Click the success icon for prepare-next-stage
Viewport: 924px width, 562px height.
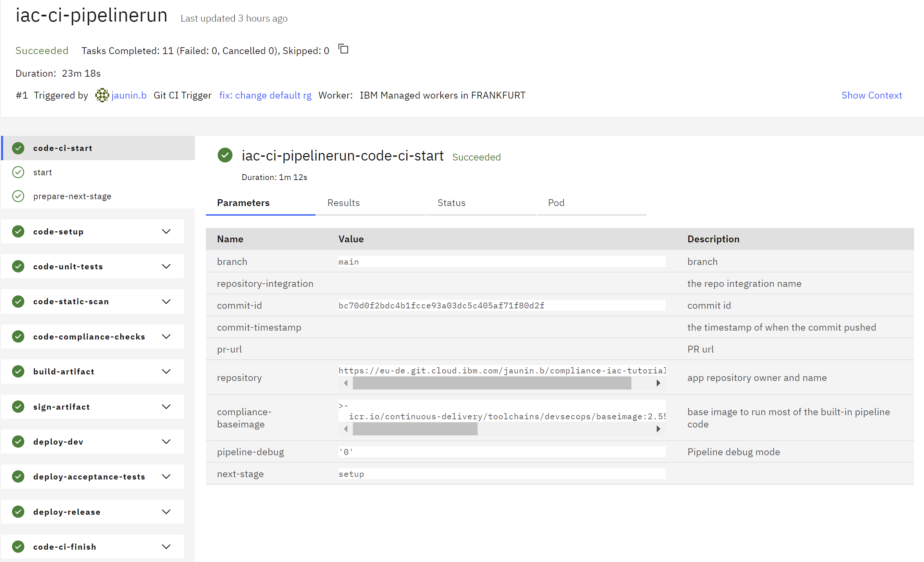click(18, 195)
